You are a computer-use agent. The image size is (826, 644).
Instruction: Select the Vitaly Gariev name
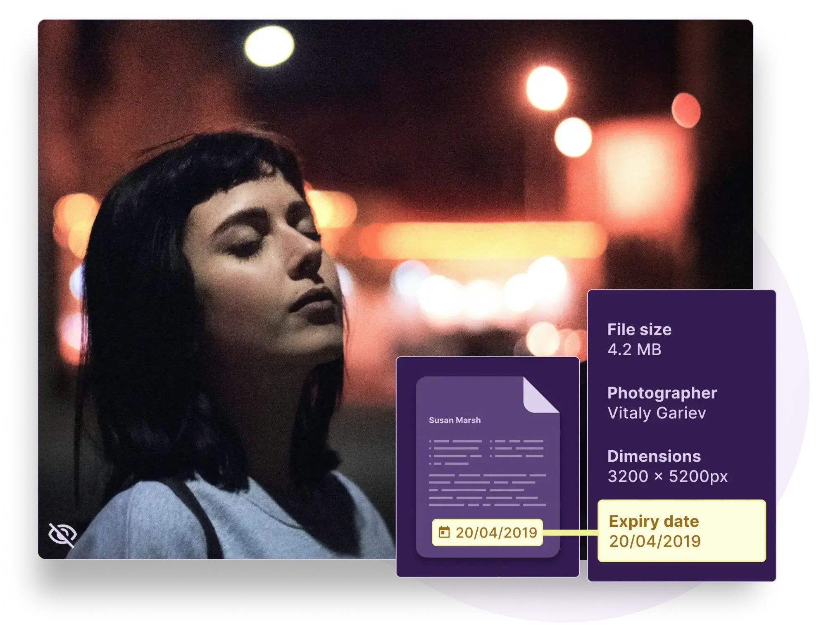click(x=657, y=413)
